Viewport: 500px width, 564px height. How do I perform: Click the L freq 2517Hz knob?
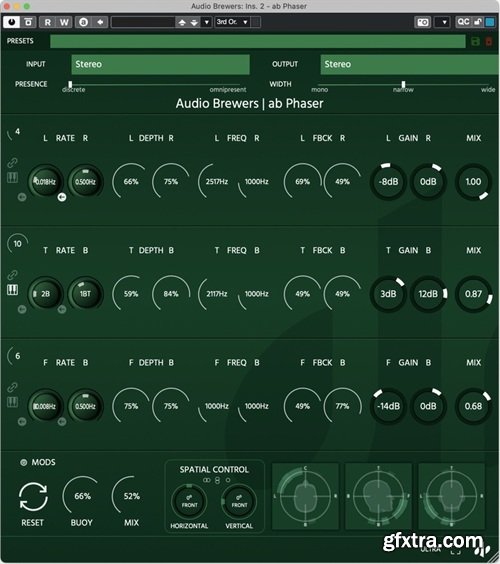[x=217, y=182]
